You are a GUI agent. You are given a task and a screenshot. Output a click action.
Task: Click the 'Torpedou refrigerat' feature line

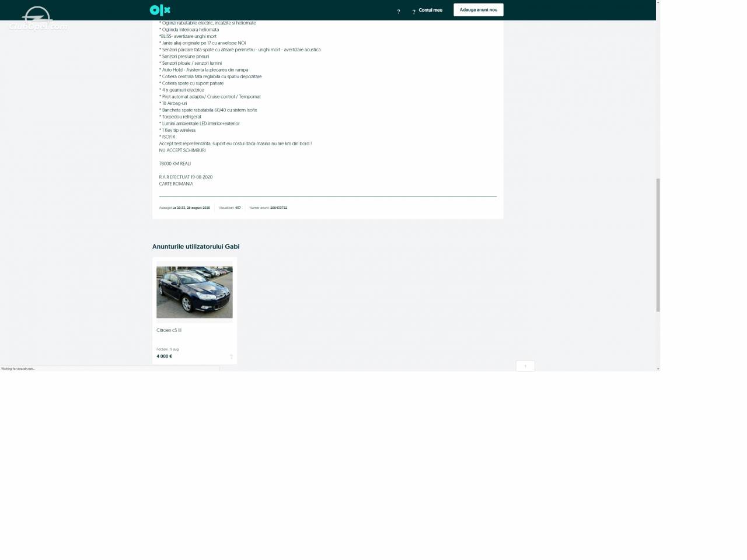coord(180,117)
